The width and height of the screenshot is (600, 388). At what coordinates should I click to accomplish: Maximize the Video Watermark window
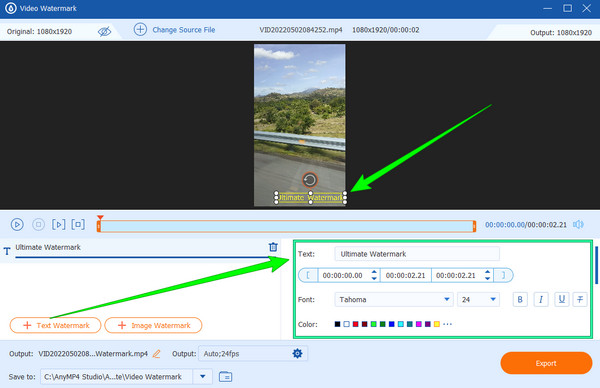tap(567, 8)
